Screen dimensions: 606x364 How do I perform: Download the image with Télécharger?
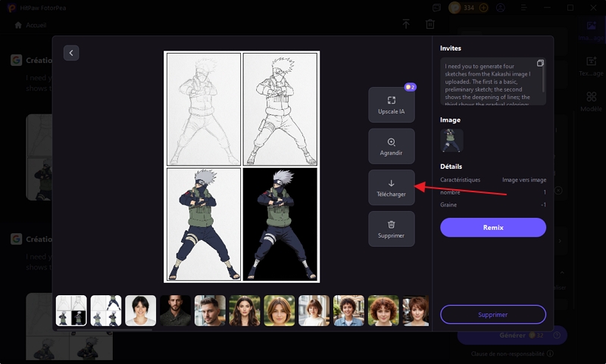click(x=391, y=188)
